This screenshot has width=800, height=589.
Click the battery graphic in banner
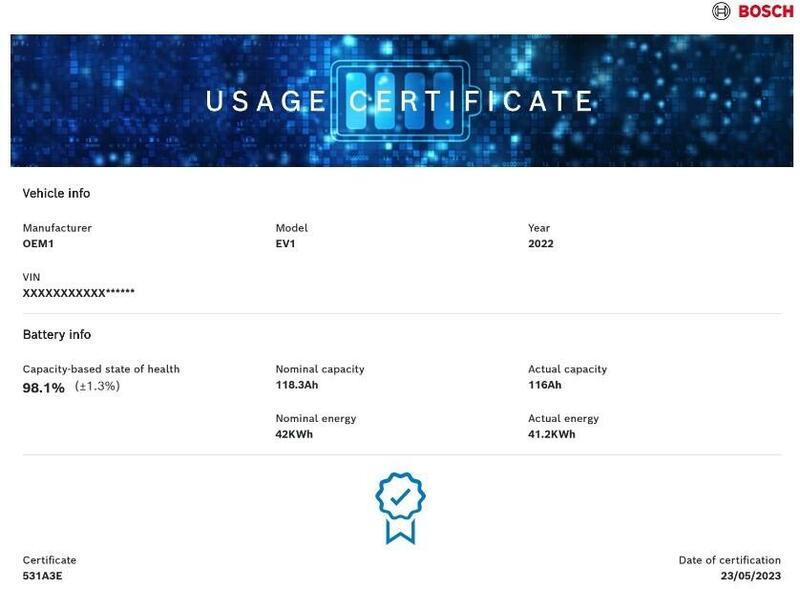tap(406, 101)
